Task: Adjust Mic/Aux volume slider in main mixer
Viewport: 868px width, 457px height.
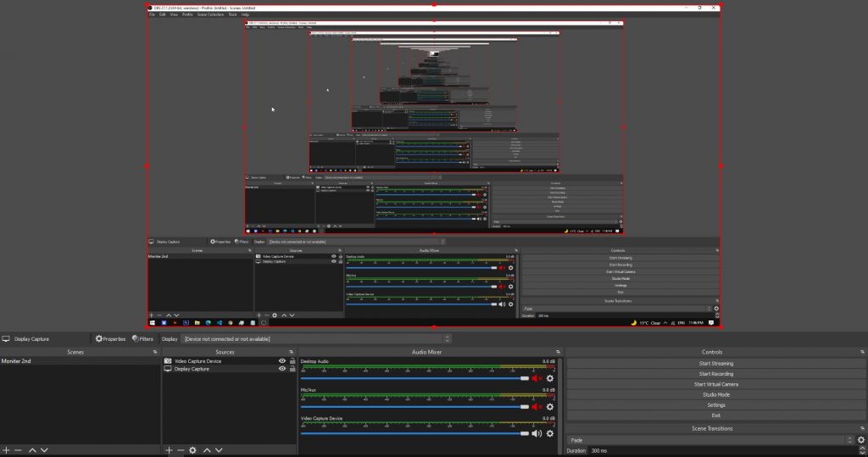Action: coord(415,407)
